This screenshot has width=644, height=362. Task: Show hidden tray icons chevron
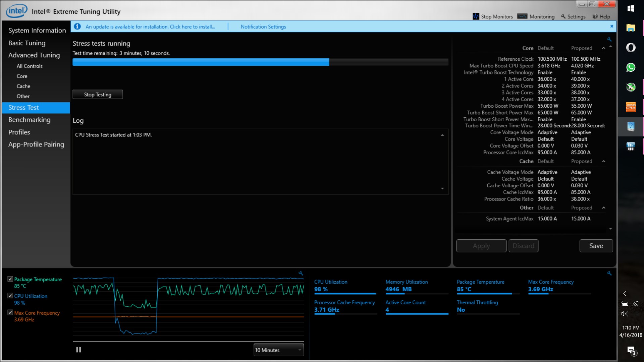tap(625, 294)
